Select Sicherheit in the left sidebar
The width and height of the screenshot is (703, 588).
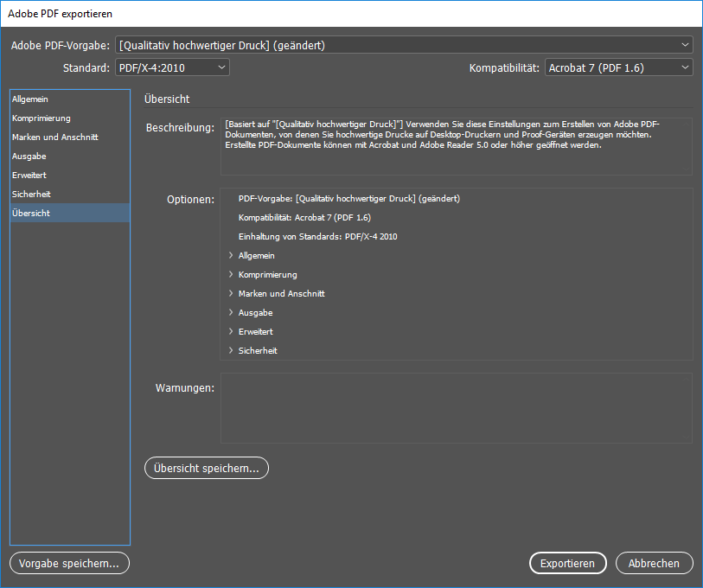[70, 194]
